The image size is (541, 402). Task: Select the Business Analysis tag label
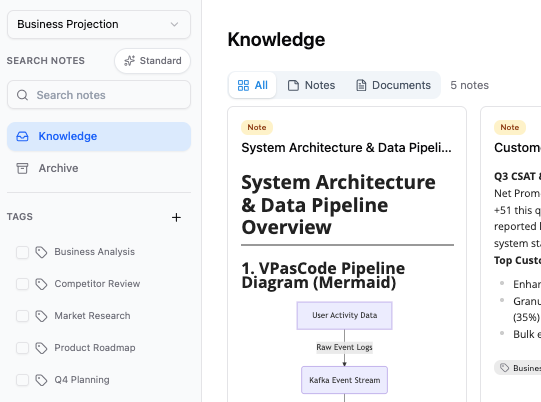pos(95,252)
